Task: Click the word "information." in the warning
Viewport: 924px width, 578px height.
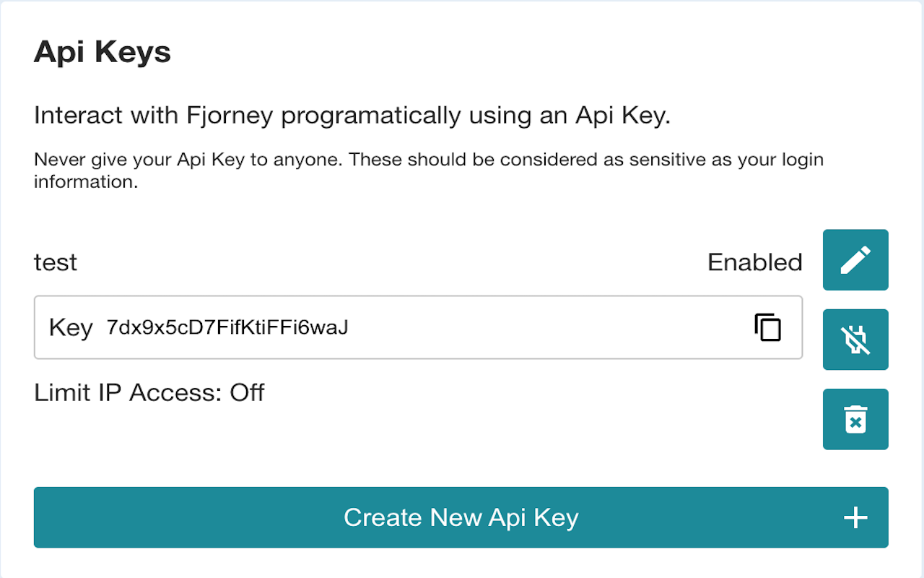Action: click(x=85, y=182)
